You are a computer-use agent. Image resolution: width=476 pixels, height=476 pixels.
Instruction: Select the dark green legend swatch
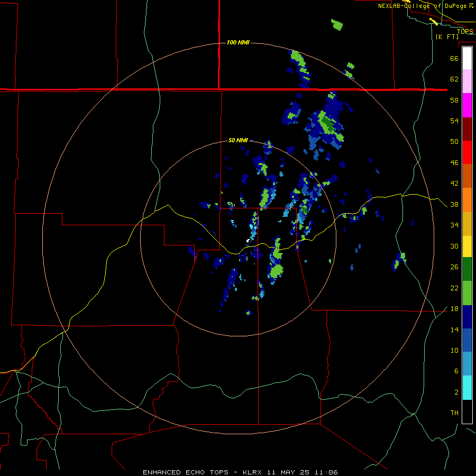click(467, 269)
